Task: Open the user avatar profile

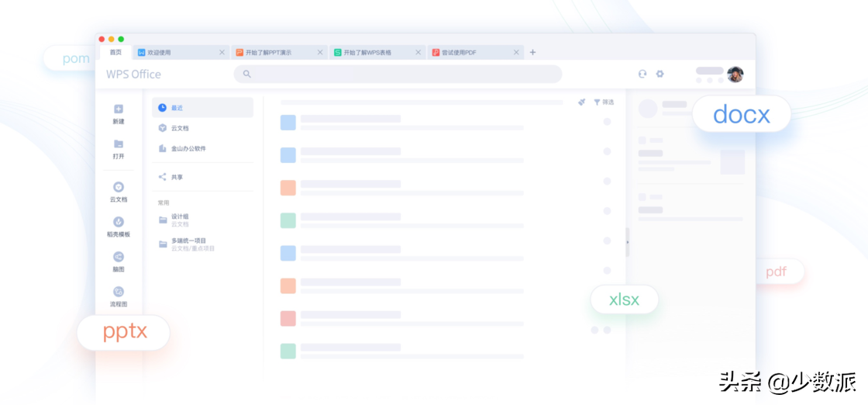Action: point(735,74)
